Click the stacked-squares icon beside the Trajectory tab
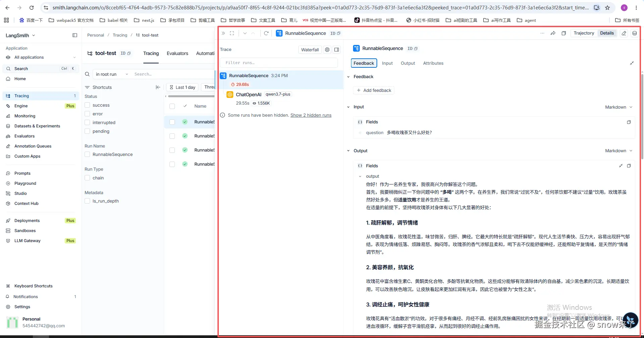The width and height of the screenshot is (644, 338). pos(564,33)
